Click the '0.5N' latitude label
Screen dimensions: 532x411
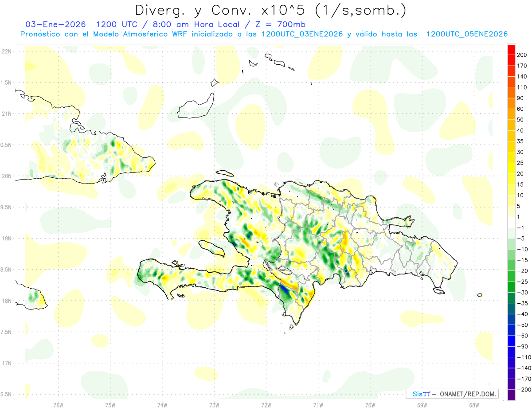coord(7,145)
